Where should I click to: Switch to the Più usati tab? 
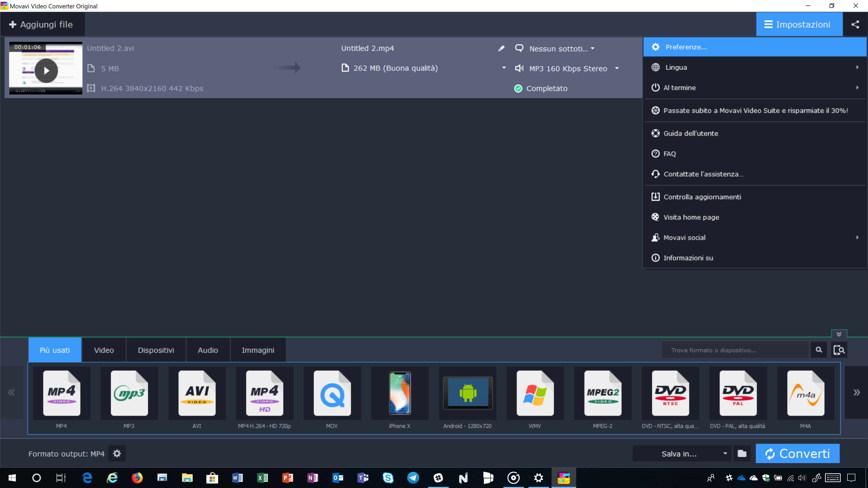pos(54,350)
